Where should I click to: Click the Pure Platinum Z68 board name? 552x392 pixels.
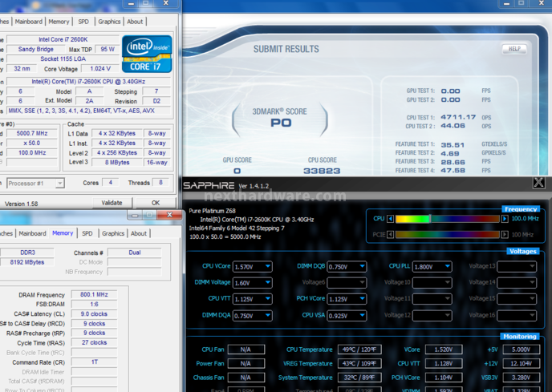pos(212,211)
